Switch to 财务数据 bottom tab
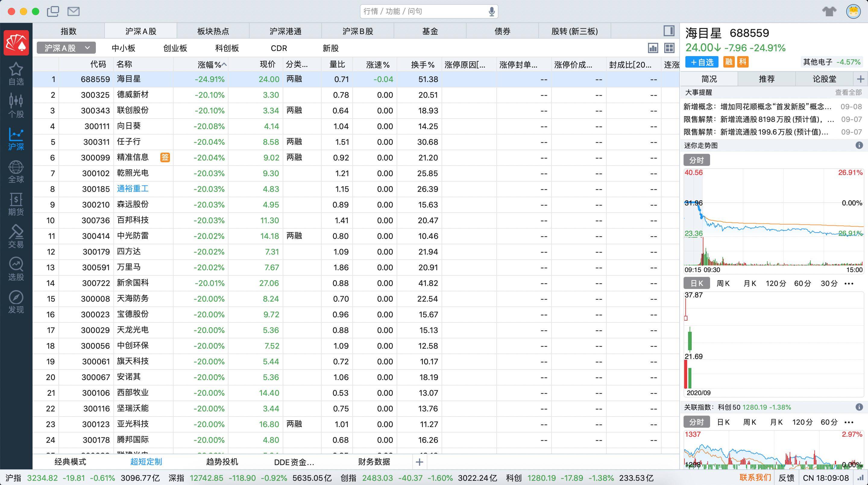 click(x=374, y=462)
